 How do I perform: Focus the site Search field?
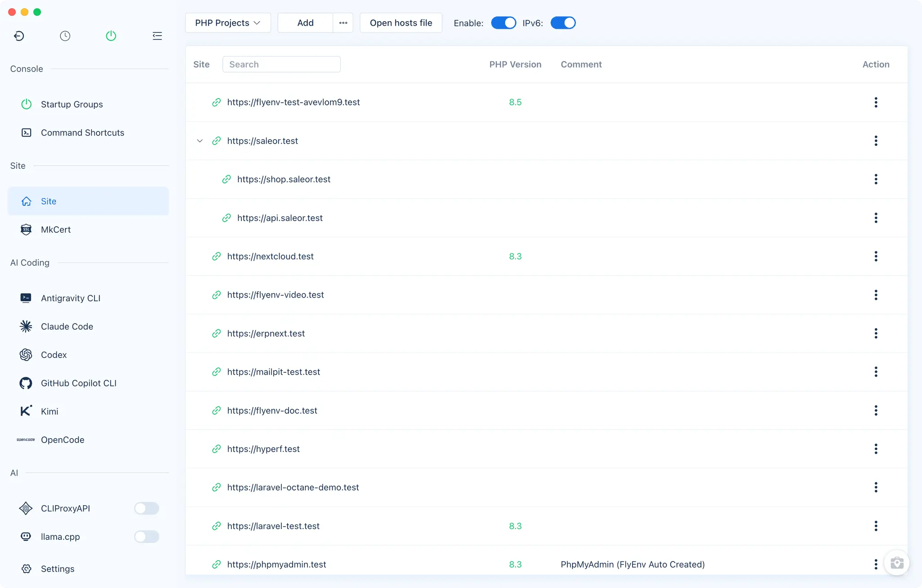pos(281,64)
